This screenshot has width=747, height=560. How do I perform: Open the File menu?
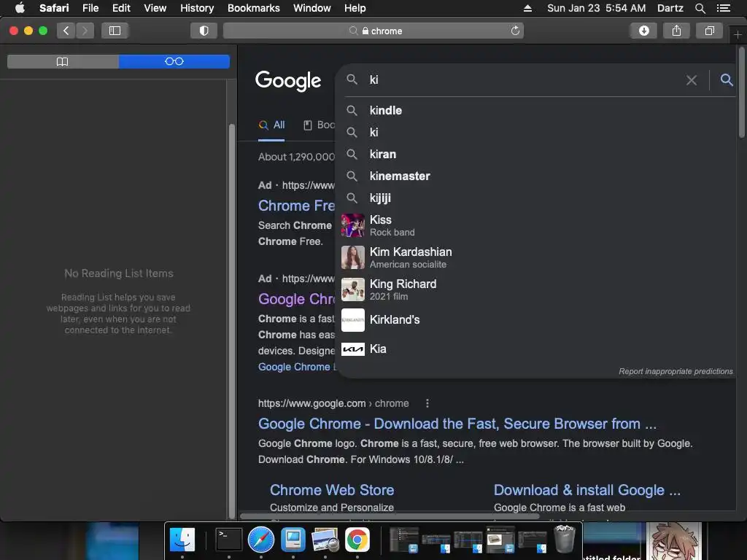coord(90,8)
